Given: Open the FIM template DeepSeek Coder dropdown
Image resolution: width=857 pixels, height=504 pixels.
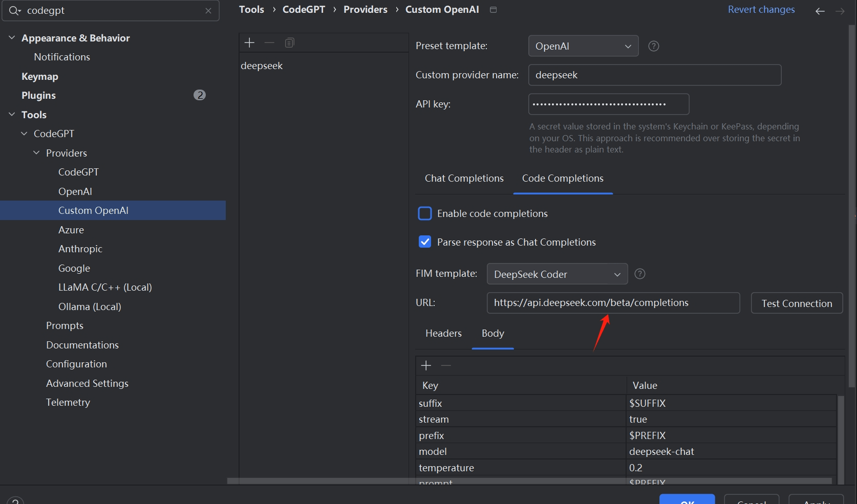Looking at the screenshot, I should coord(558,274).
